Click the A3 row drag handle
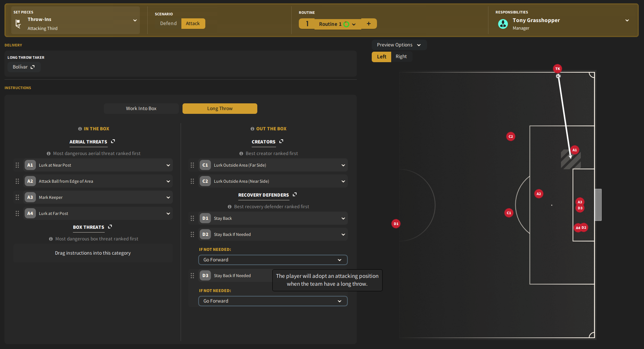Viewport: 644px width, 349px height. tap(17, 197)
